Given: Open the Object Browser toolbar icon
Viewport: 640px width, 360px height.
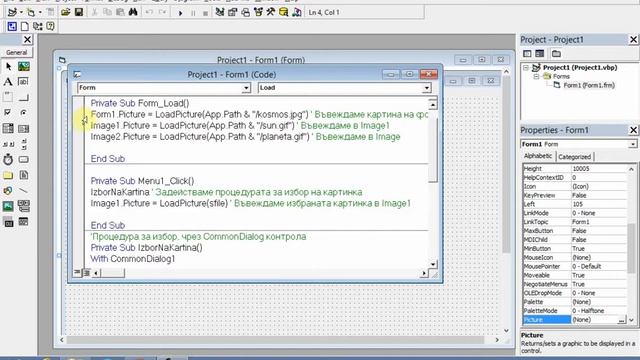Looking at the screenshot, I should pos(258,12).
